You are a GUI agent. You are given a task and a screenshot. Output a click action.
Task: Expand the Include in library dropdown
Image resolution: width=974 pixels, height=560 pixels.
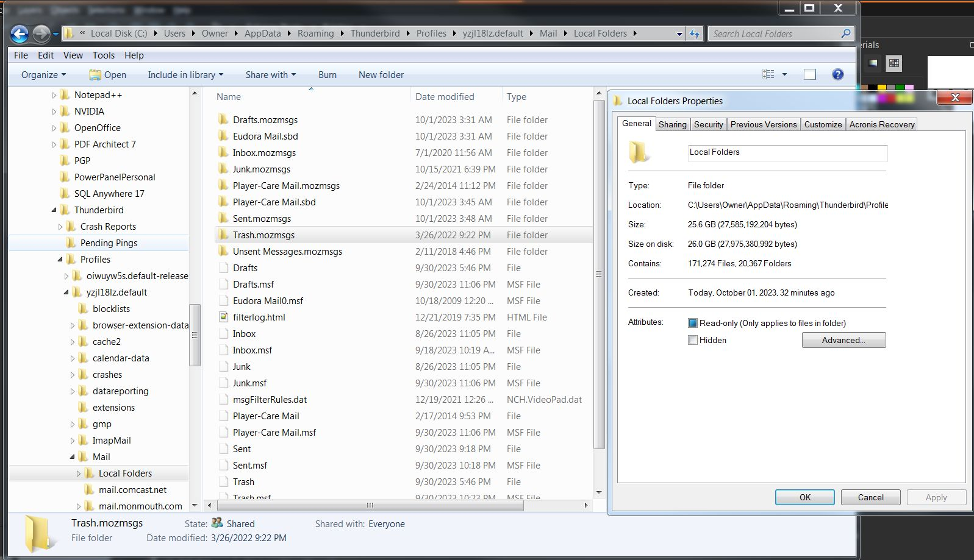(185, 75)
